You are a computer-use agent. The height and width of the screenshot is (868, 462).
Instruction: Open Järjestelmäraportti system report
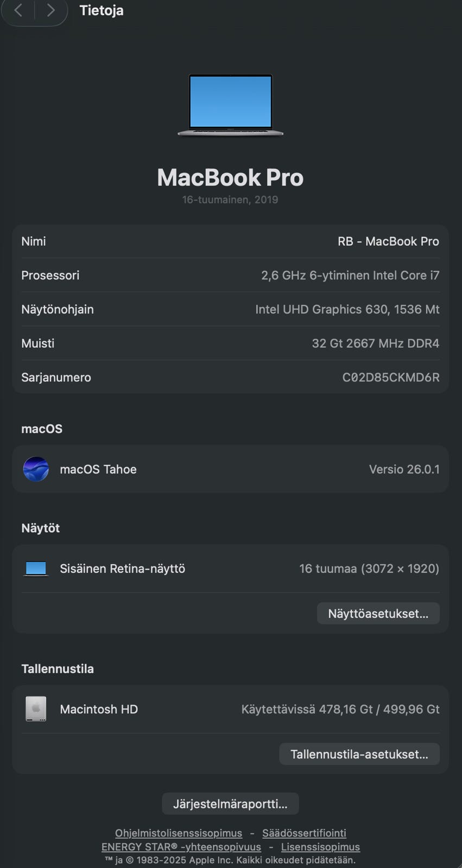230,803
